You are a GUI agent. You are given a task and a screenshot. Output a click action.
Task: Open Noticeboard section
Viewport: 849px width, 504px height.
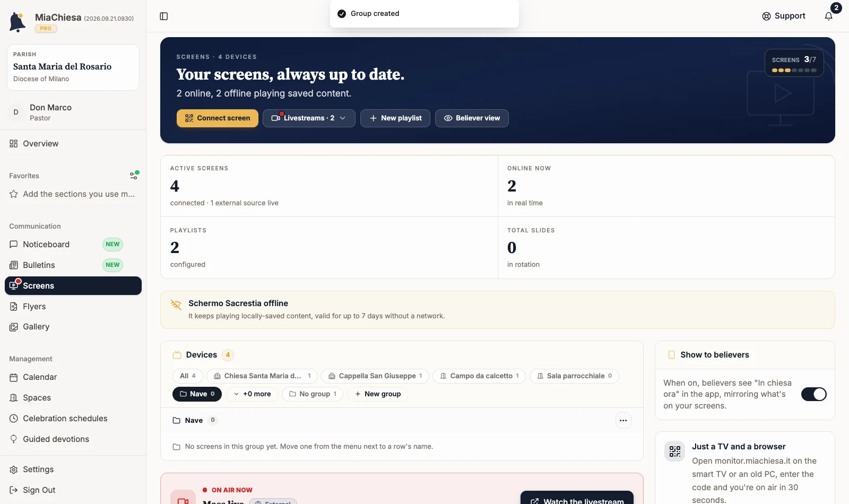73,245
